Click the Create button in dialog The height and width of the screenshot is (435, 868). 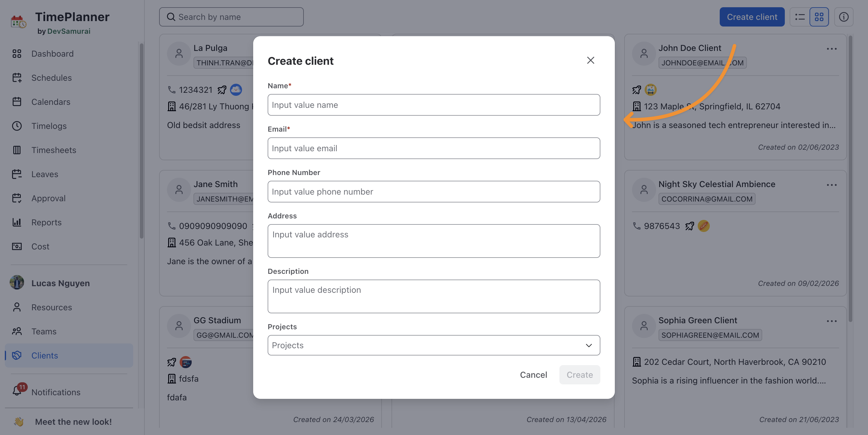(x=580, y=375)
